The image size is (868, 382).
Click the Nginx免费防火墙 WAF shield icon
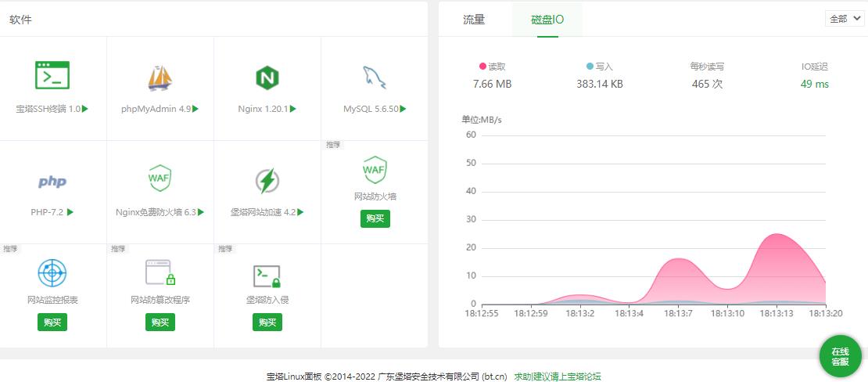[x=160, y=178]
